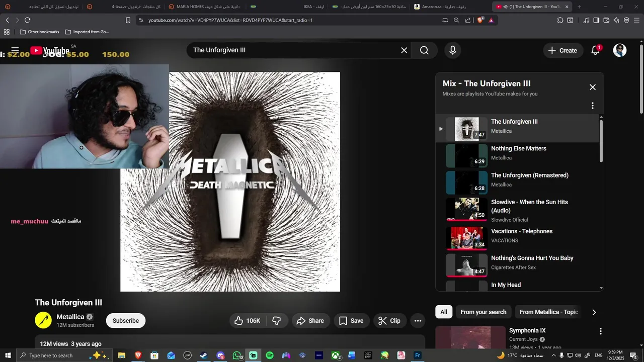Save the video to a playlist

[351, 321]
